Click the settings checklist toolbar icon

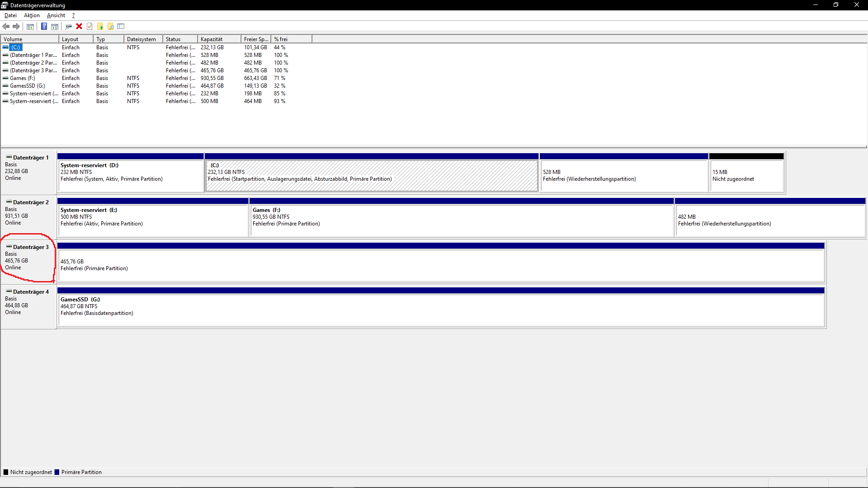tap(121, 26)
